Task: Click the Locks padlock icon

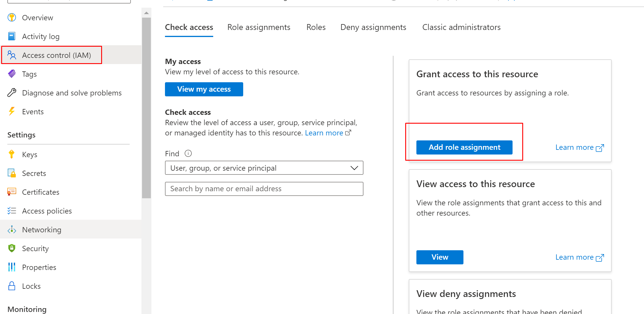Action: pos(12,286)
